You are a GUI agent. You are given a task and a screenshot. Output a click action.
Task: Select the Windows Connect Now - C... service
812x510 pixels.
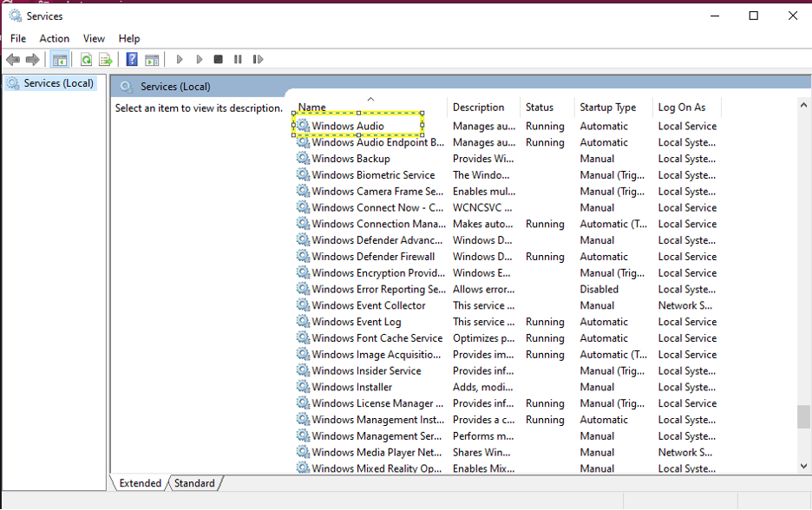[x=377, y=207]
